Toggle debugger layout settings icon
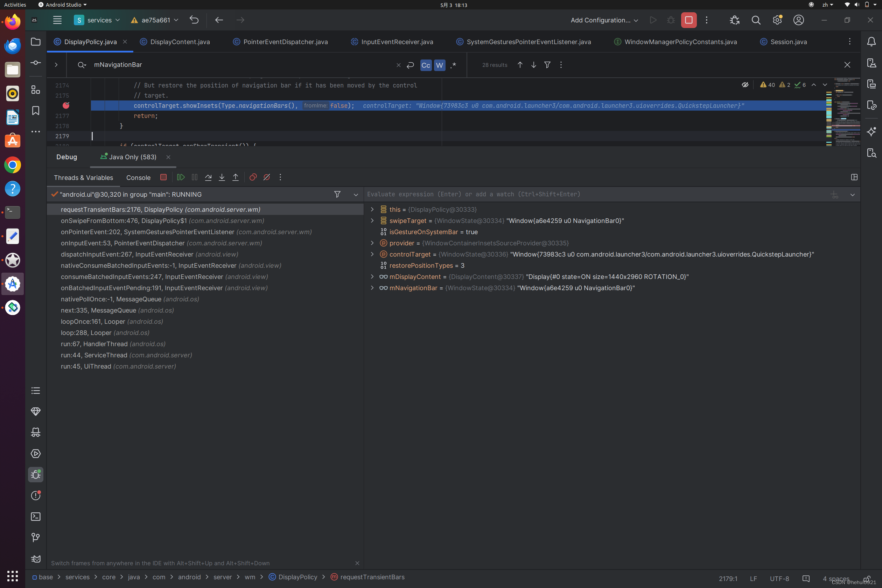 (x=854, y=177)
